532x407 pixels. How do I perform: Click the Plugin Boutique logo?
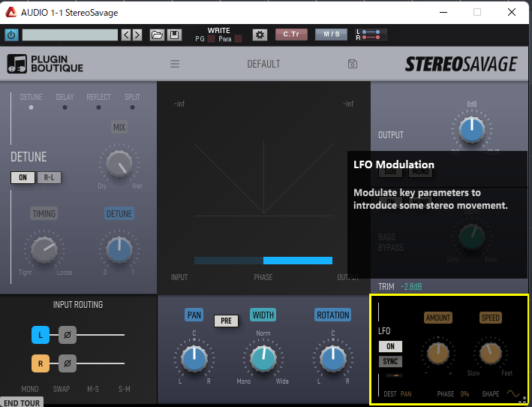pos(45,64)
